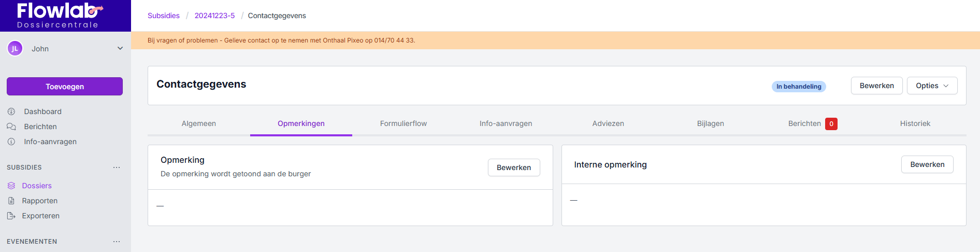Expand the John user menu chevron
This screenshot has width=980, height=252.
(120, 48)
